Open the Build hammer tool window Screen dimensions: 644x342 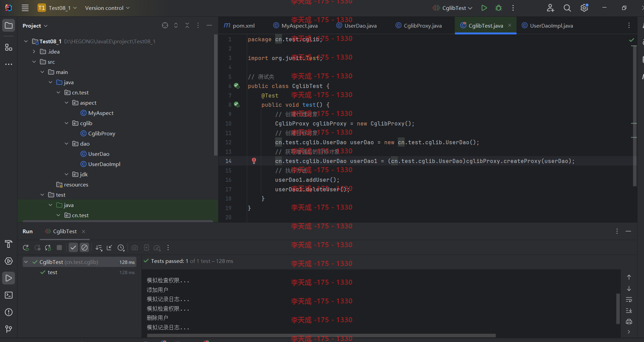(x=9, y=244)
